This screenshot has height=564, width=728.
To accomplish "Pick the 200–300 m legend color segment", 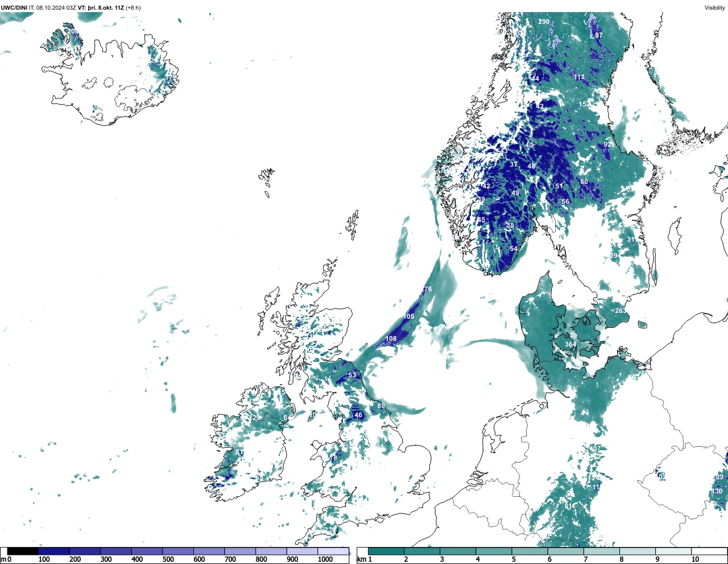I will coord(85,551).
